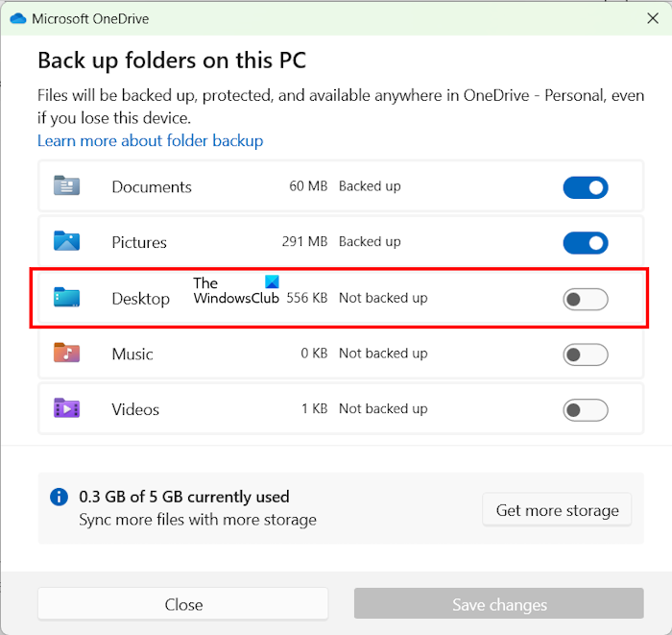Turn off the Pictures backup toggle

585,243
